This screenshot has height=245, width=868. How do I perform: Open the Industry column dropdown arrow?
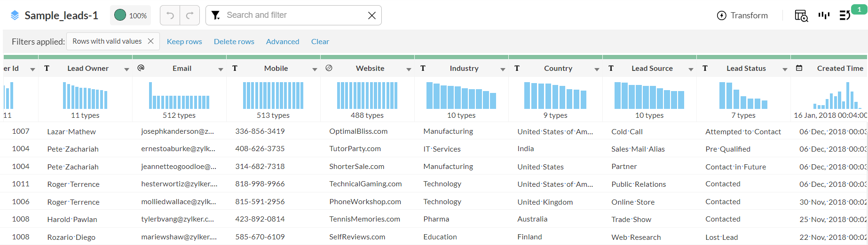(503, 69)
